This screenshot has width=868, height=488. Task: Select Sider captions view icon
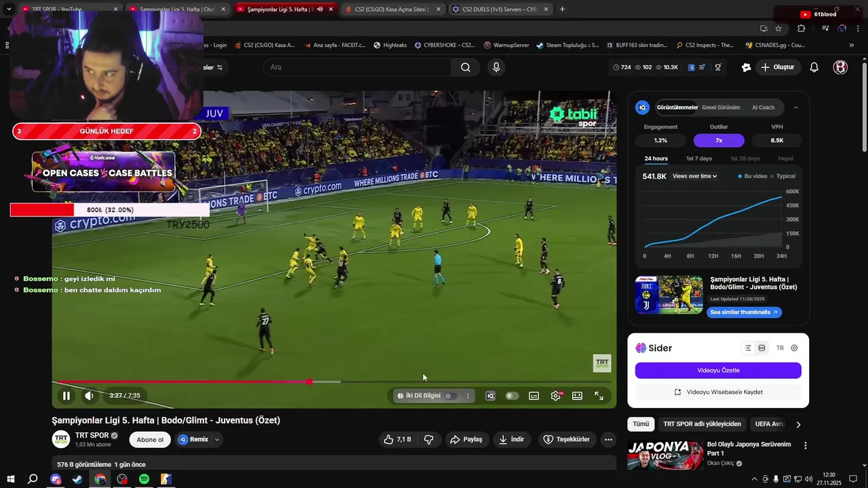point(762,348)
